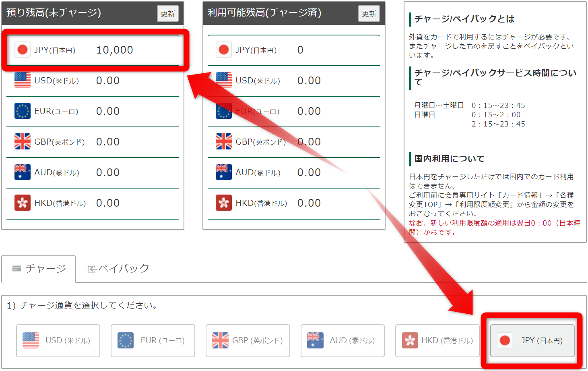The width and height of the screenshot is (588, 371).
Task: Click the GBP(英ポンド) row in 預り残高 list
Action: pyautogui.click(x=93, y=142)
